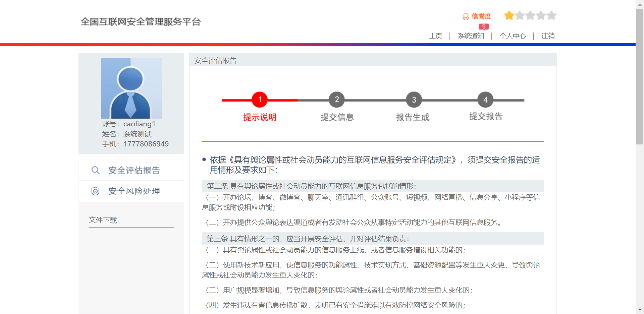The height and width of the screenshot is (314, 644).
Task: Select step 4 circle 提交报告
Action: [x=485, y=100]
